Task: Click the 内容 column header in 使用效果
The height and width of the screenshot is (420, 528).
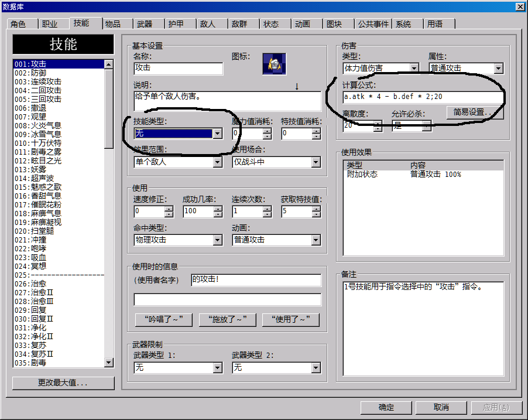Action: point(418,165)
